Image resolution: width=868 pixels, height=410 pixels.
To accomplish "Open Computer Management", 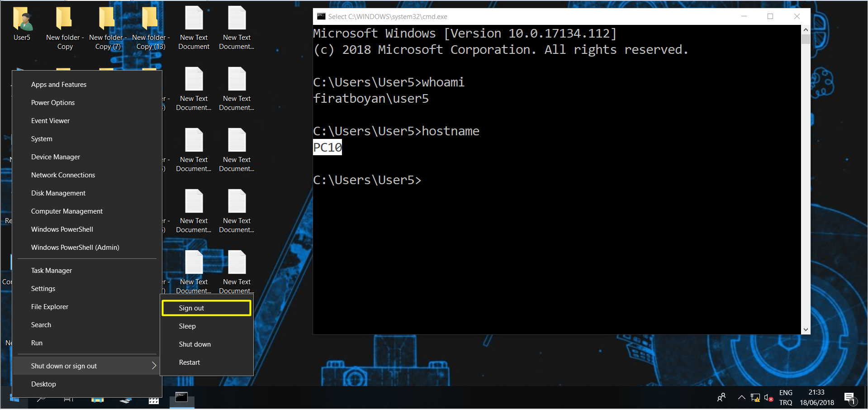I will point(87,211).
